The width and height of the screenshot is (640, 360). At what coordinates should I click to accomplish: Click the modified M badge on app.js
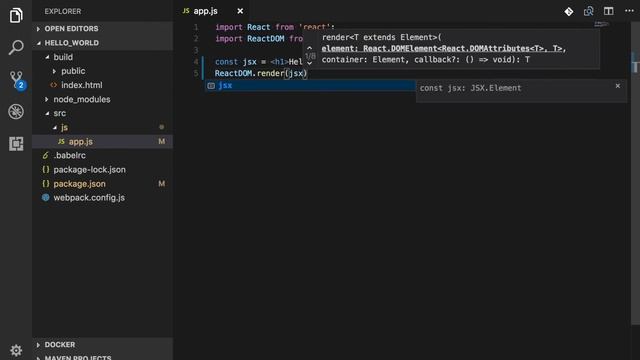point(162,142)
